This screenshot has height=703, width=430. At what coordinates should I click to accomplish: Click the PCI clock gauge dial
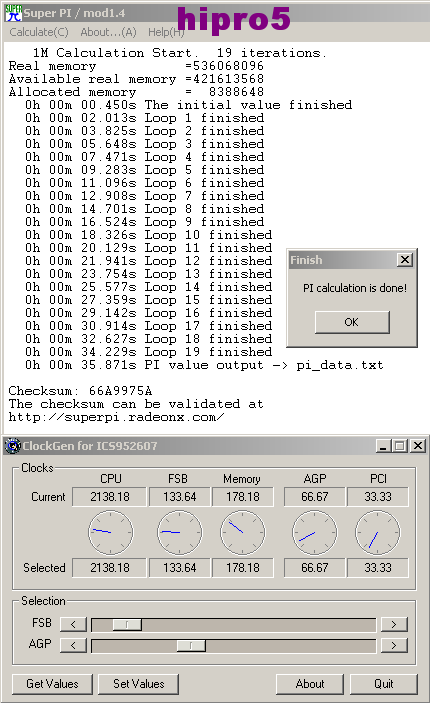(x=378, y=532)
